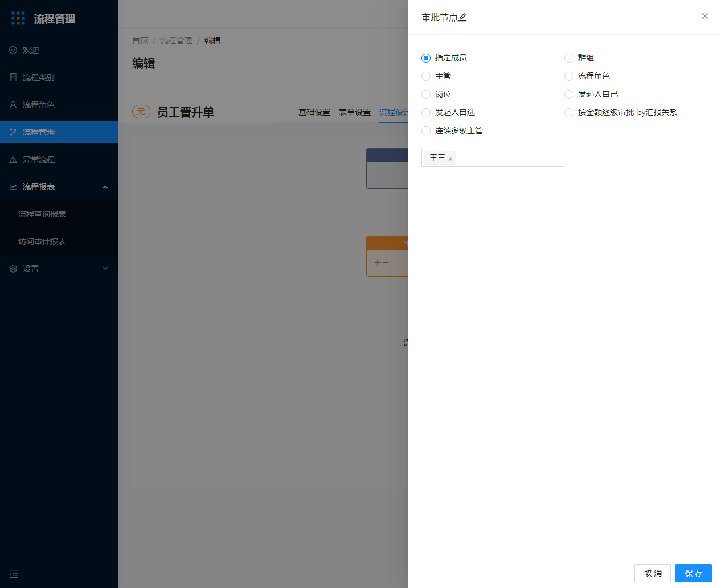Screen dimensions: 721x588
Task: Close the 审批节点 drawer
Action: (705, 16)
